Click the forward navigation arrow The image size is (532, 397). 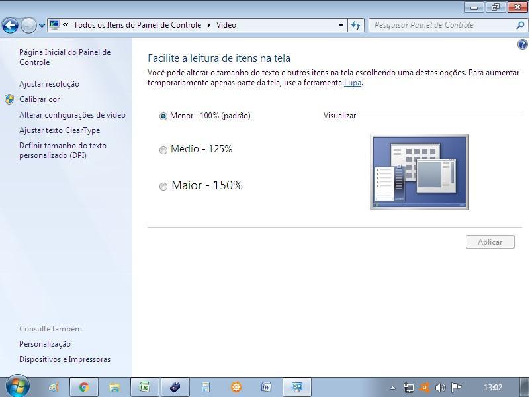(28, 25)
